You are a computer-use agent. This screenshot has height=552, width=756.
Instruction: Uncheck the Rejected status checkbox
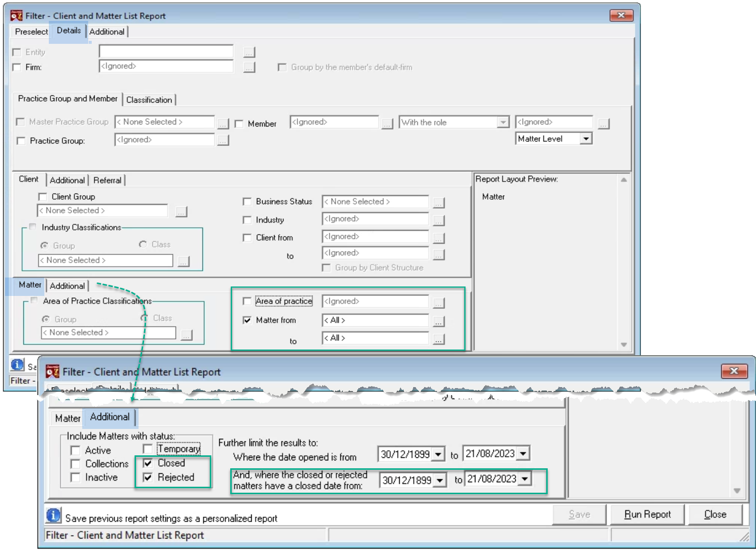click(x=148, y=477)
